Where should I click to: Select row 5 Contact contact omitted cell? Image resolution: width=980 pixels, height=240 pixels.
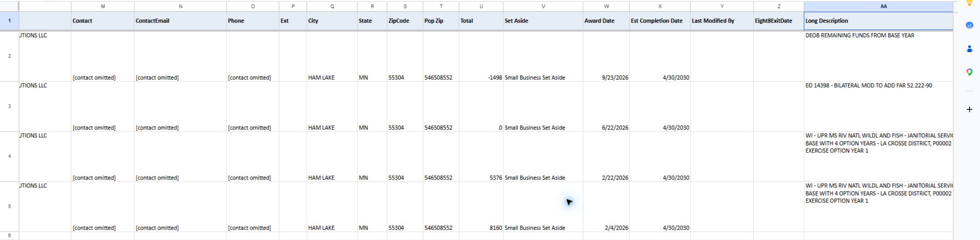tap(103, 207)
